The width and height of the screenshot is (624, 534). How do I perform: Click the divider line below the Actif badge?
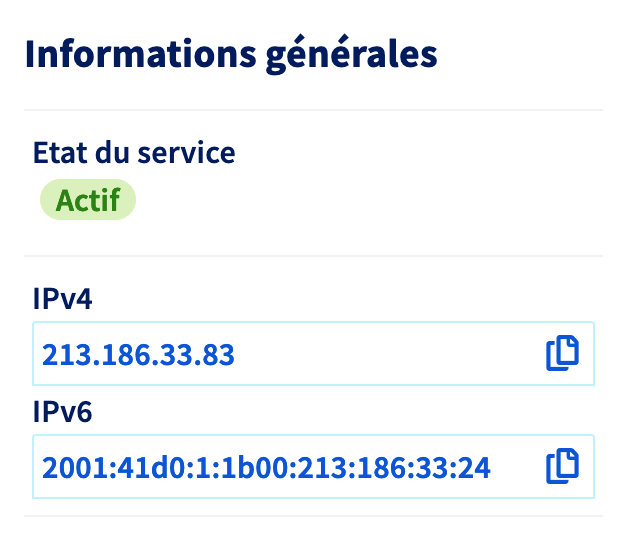[x=313, y=256]
